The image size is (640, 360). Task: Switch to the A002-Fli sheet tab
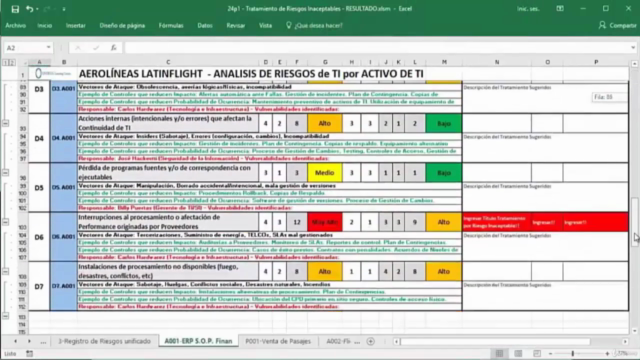338,341
